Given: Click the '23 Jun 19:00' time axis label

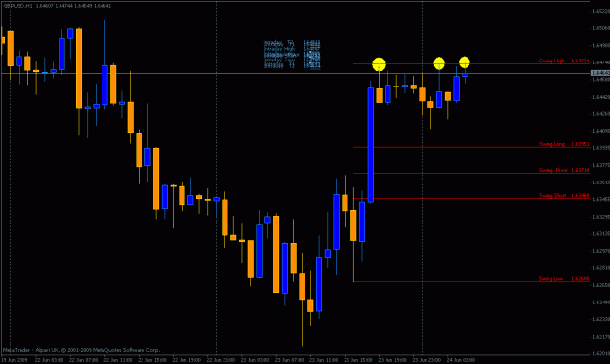Looking at the screenshot, I should tap(392, 360).
